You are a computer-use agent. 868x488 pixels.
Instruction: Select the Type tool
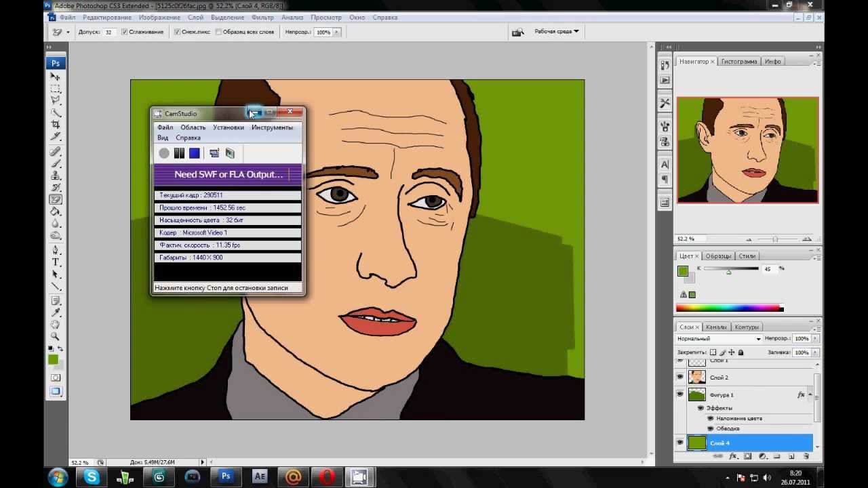(x=56, y=262)
